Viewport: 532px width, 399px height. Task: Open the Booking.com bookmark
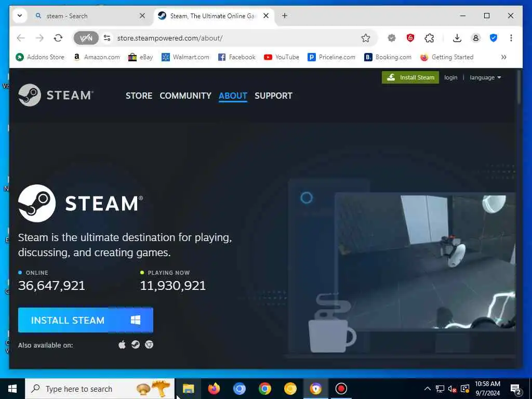coord(388,57)
